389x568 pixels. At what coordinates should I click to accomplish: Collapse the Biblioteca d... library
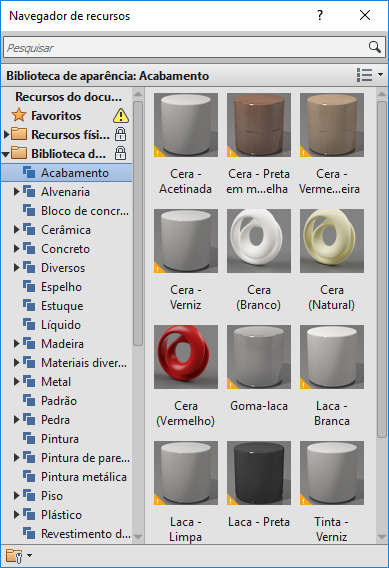coord(5,154)
